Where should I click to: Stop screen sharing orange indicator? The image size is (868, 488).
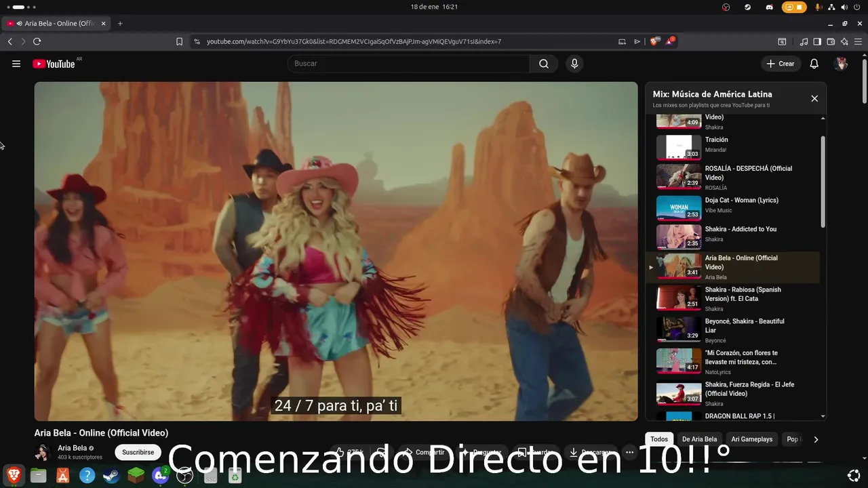click(x=793, y=7)
